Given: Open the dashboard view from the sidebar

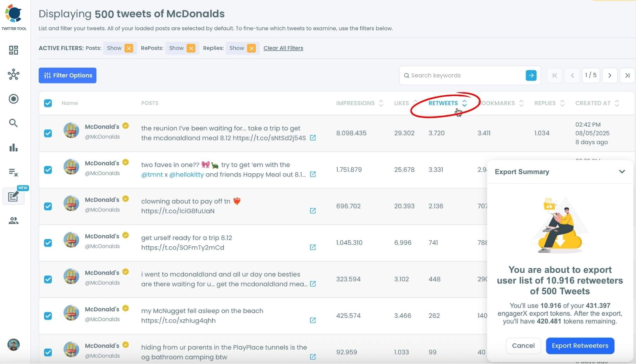Looking at the screenshot, I should point(14,50).
